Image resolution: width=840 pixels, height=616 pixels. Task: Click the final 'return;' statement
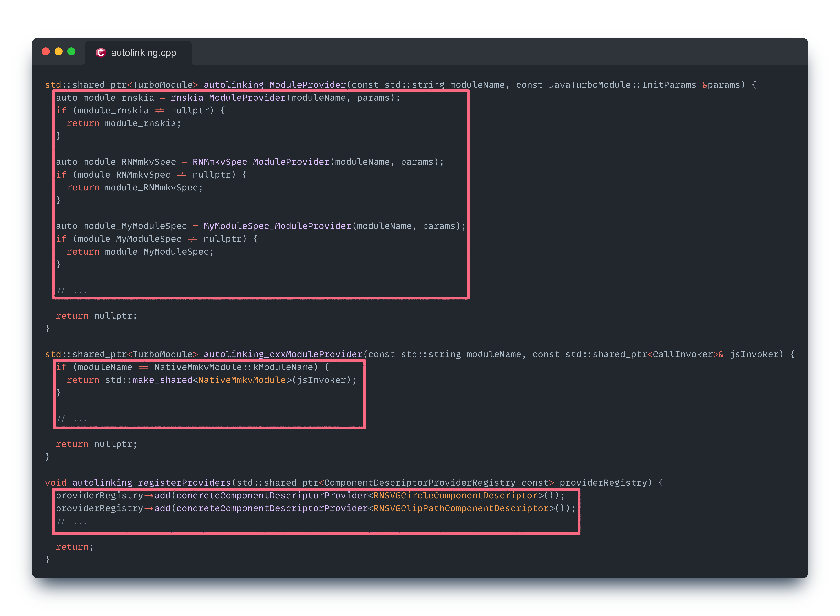(74, 547)
